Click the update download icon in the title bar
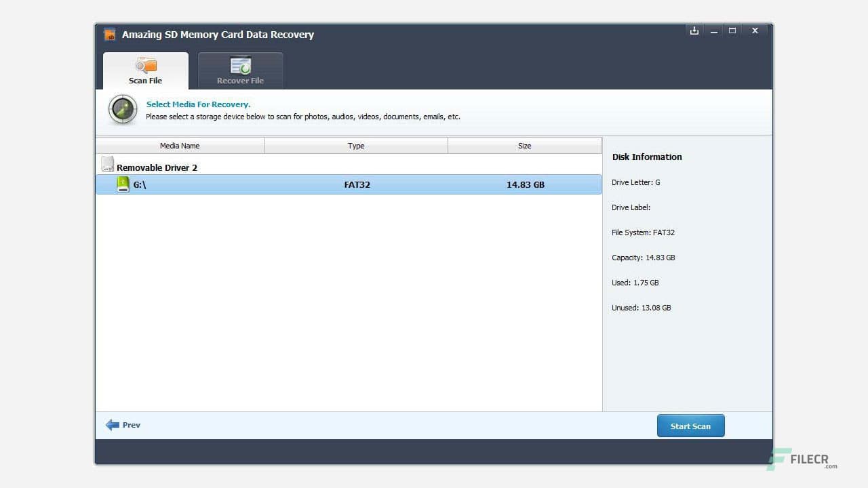This screenshot has width=868, height=488. tap(694, 30)
